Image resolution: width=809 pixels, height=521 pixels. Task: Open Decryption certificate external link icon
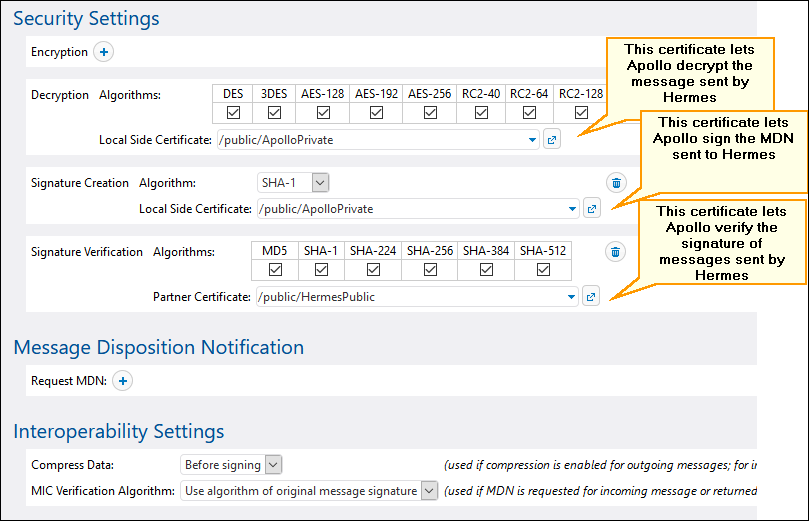[x=551, y=140]
